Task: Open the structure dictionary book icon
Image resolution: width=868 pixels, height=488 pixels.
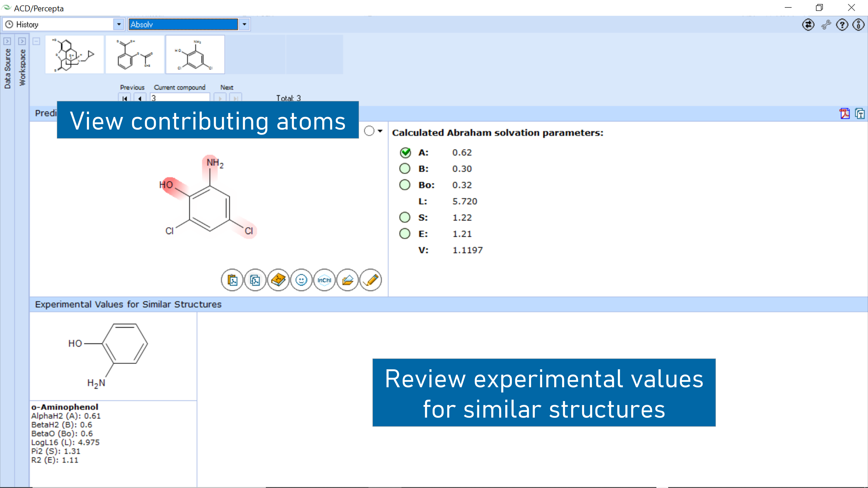Action: click(x=278, y=280)
